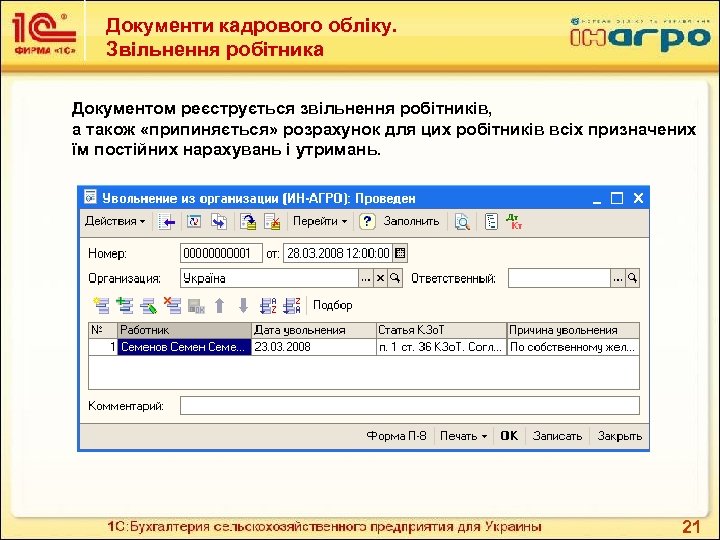Click the date field showing 28.03.2008 12:00:00
This screenshot has width=720, height=540.
click(338, 253)
